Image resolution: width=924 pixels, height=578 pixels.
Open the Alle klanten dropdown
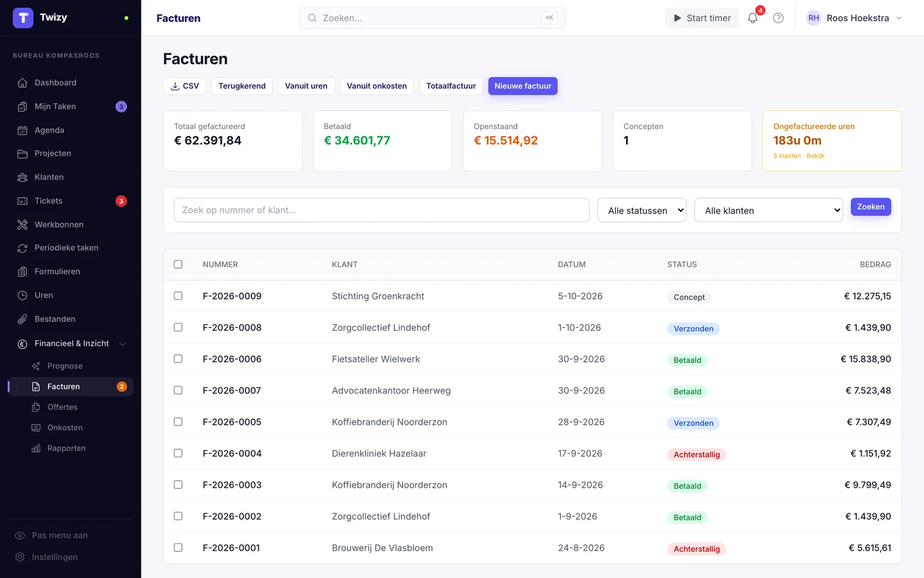point(768,210)
